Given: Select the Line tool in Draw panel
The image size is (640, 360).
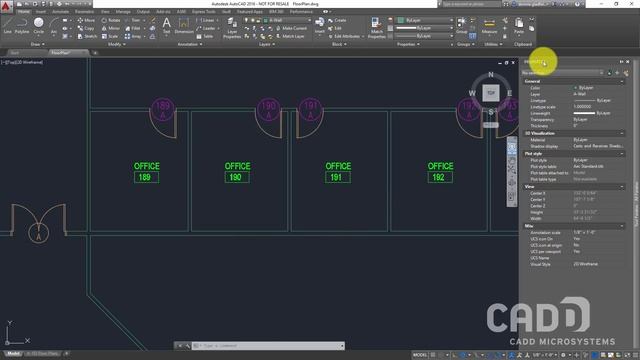Looking at the screenshot, I should click(x=7, y=25).
